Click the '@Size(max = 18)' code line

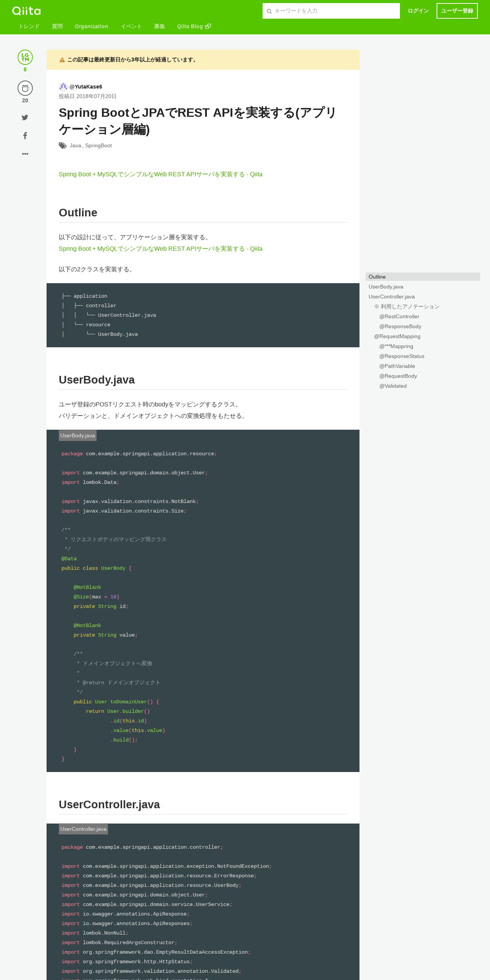click(97, 597)
